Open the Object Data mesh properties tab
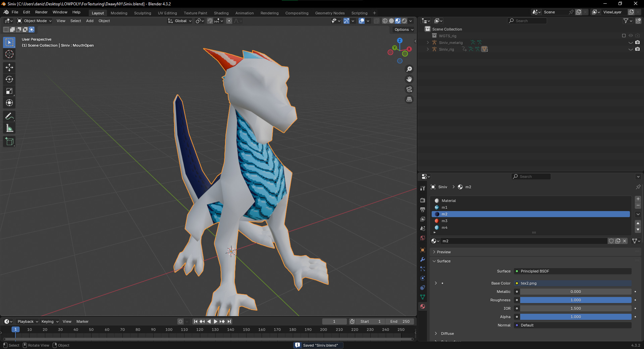Image resolution: width=644 pixels, height=349 pixels. [423, 297]
